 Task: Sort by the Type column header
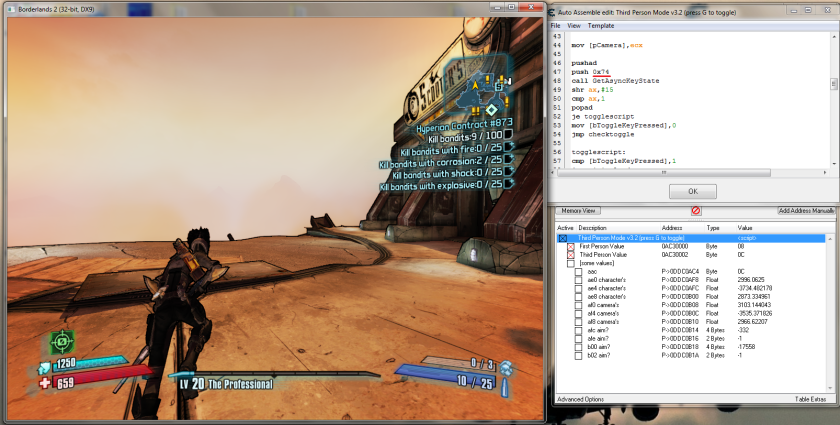coord(712,228)
